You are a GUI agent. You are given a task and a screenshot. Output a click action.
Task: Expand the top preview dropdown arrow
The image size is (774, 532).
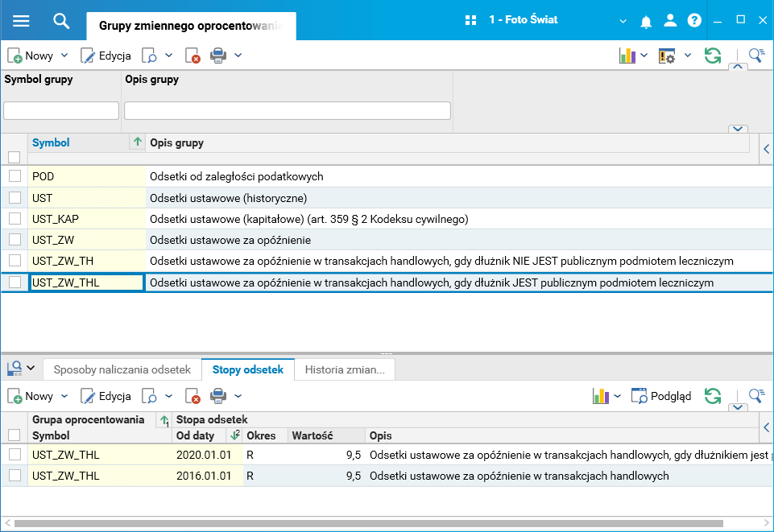(x=169, y=56)
